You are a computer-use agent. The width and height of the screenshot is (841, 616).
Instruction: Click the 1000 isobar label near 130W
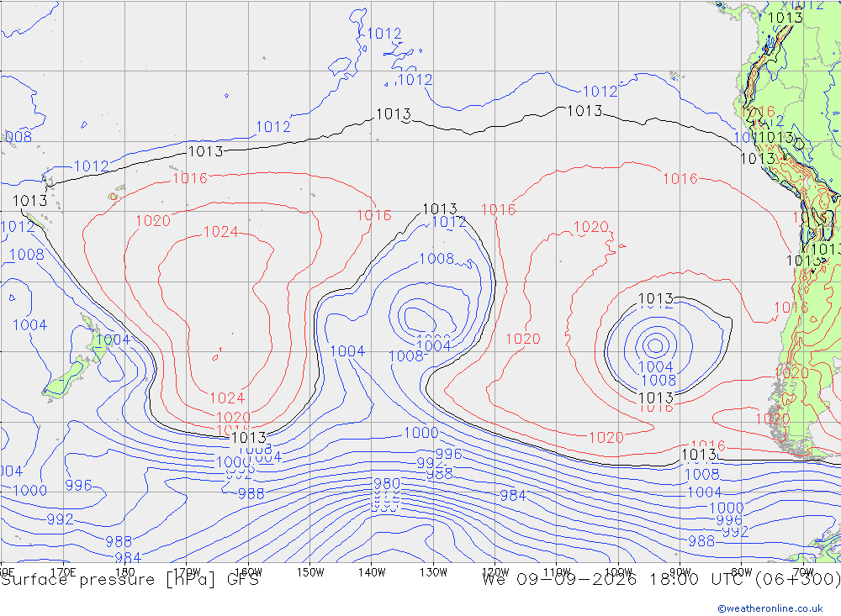420,432
